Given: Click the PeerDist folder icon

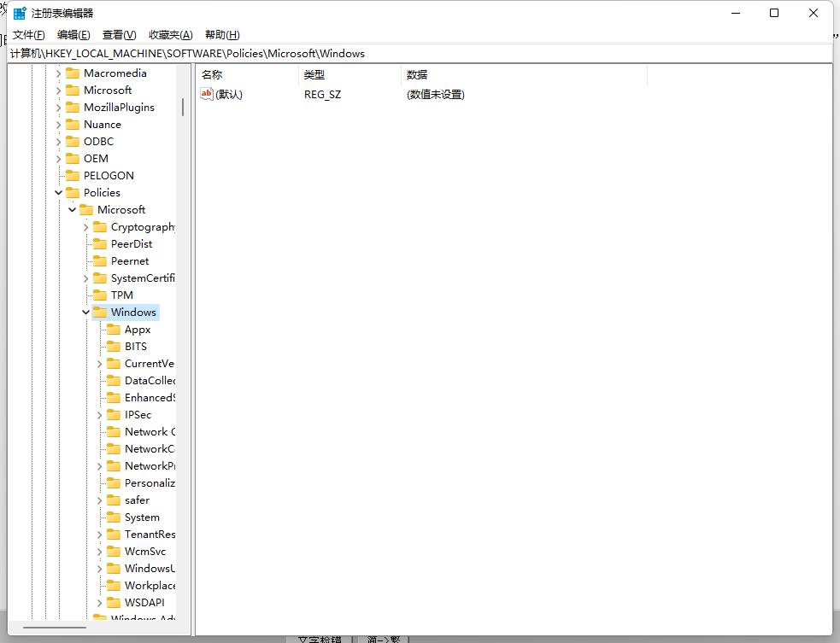Looking at the screenshot, I should click(100, 243).
